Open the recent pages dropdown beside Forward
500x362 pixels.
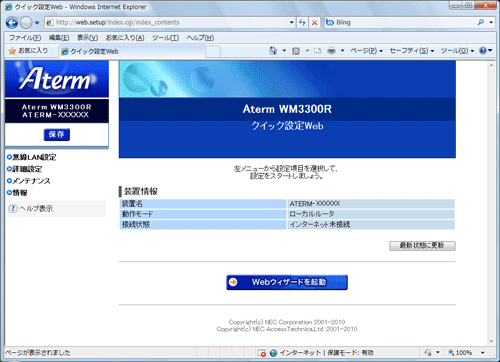tap(37, 23)
